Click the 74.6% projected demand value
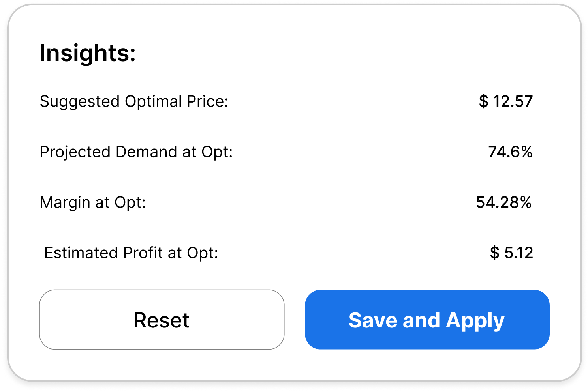588x391 pixels. tap(510, 152)
